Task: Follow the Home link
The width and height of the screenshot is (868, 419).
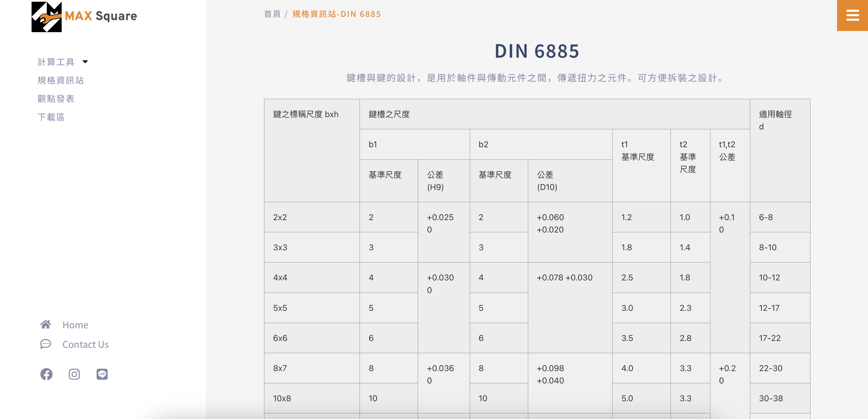Action: [x=75, y=325]
